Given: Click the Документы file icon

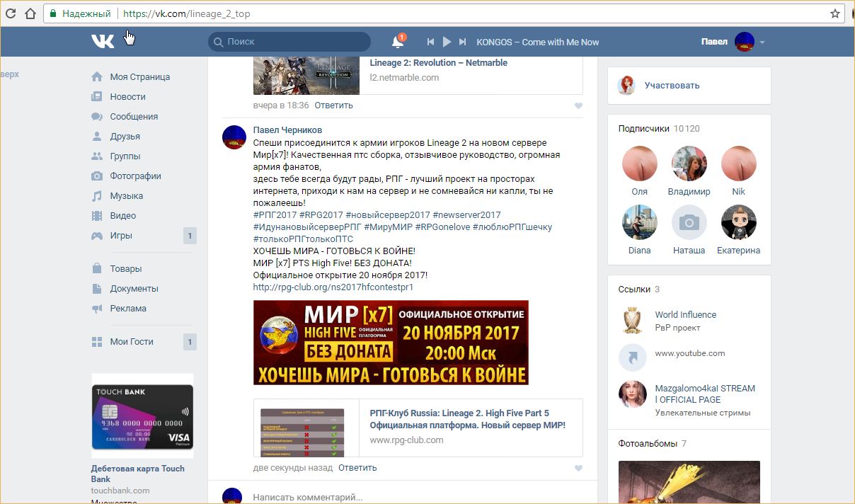Looking at the screenshot, I should (x=97, y=288).
